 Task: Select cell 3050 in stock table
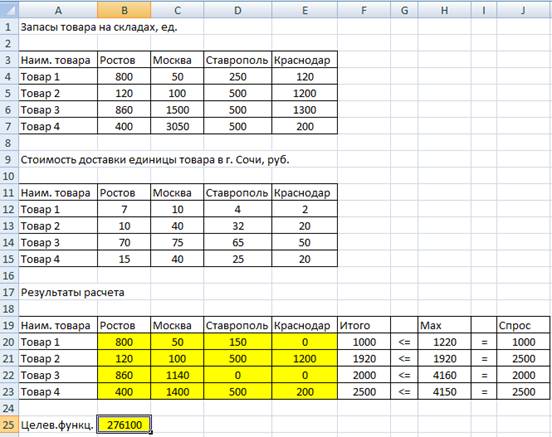(177, 126)
